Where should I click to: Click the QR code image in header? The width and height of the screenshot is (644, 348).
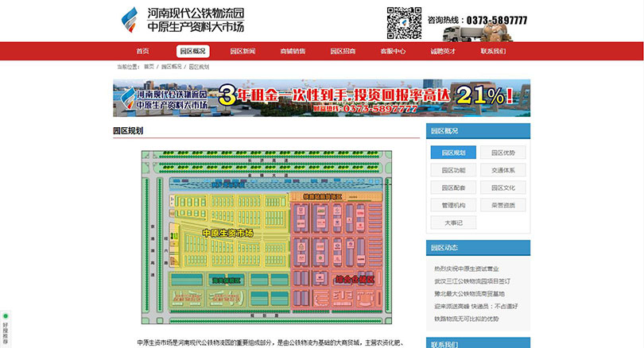click(404, 21)
